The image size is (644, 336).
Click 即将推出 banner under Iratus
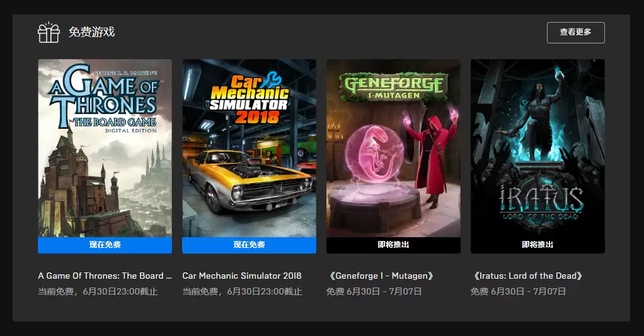coord(538,245)
